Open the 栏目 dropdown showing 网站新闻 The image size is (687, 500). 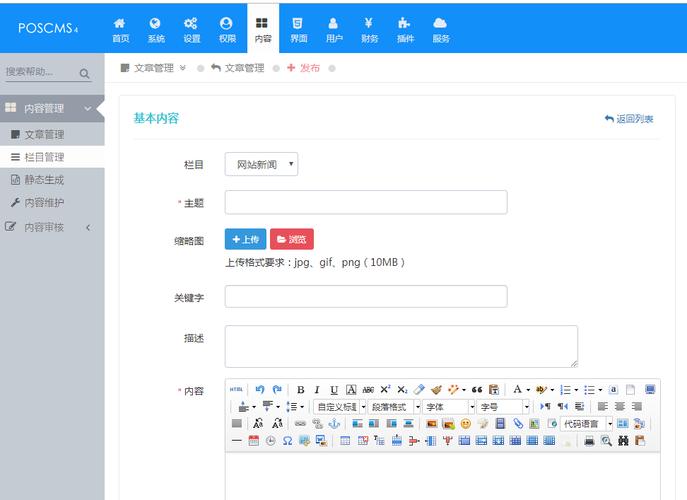tap(261, 164)
